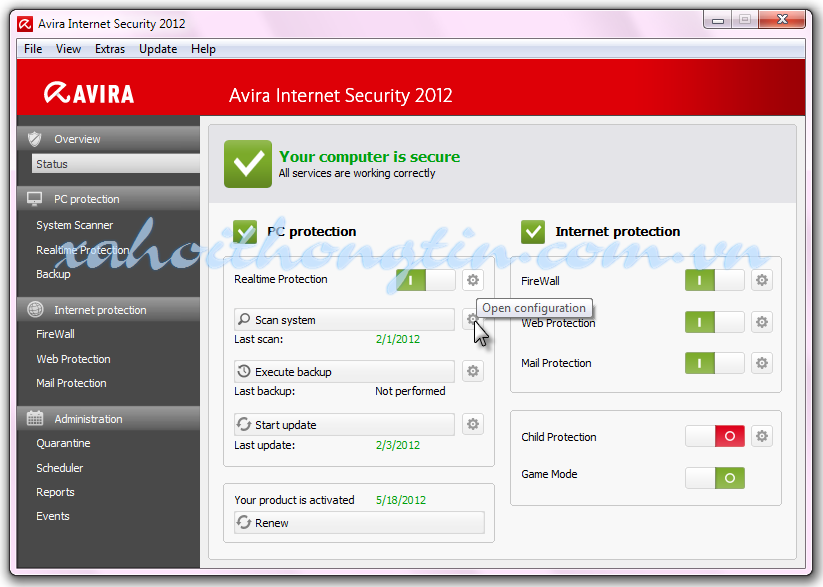Open Events in the sidebar

tap(52, 516)
